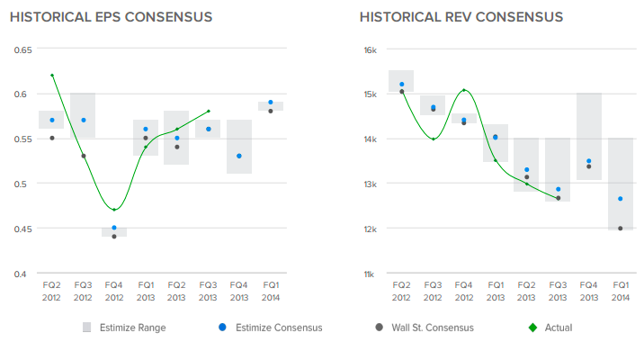644x342 pixels.
Task: Select the revenue Wall St. dot for FQ1 2014
Action: click(621, 228)
